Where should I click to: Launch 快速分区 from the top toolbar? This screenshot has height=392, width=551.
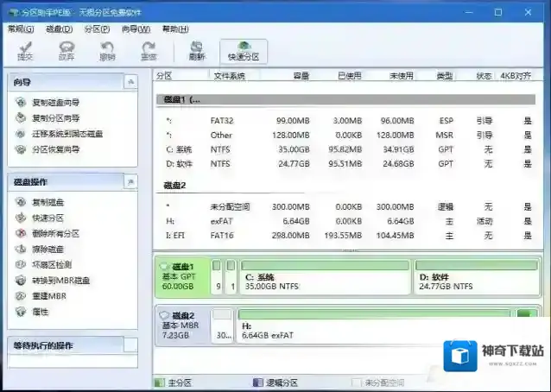point(244,50)
